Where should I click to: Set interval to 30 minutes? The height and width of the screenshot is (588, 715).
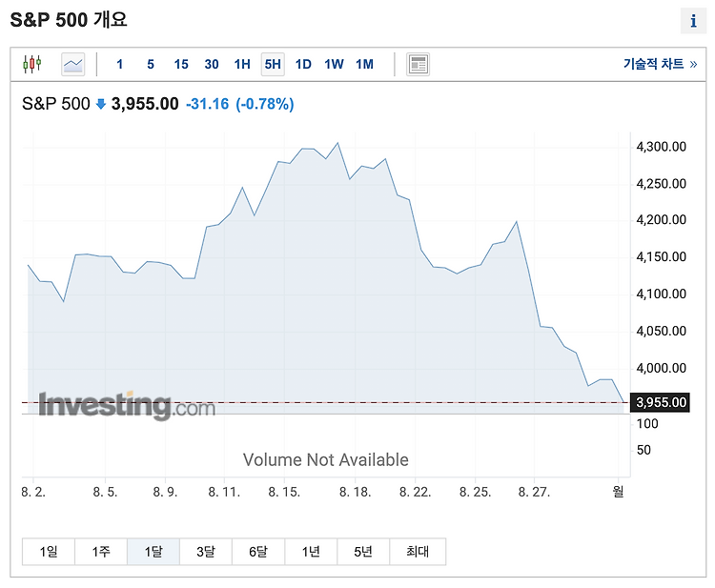(212, 64)
